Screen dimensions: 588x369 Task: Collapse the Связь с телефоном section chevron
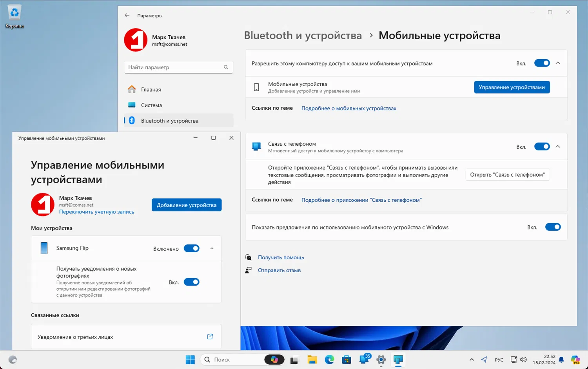pyautogui.click(x=558, y=147)
